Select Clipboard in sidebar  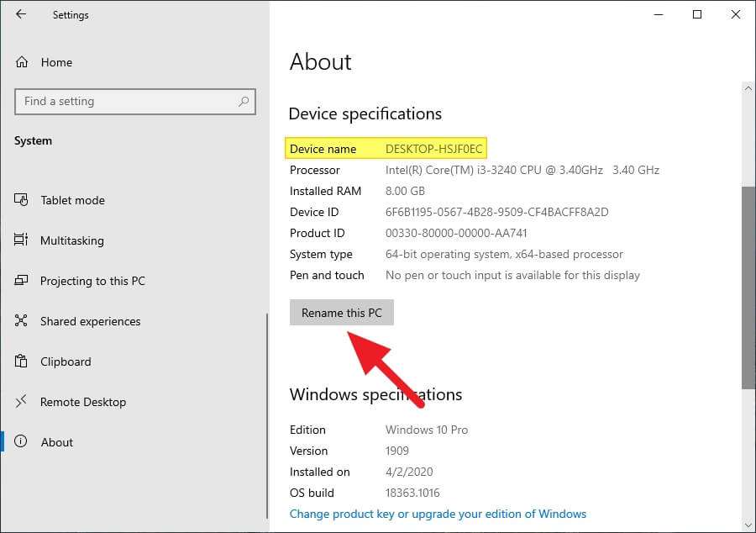pos(66,361)
